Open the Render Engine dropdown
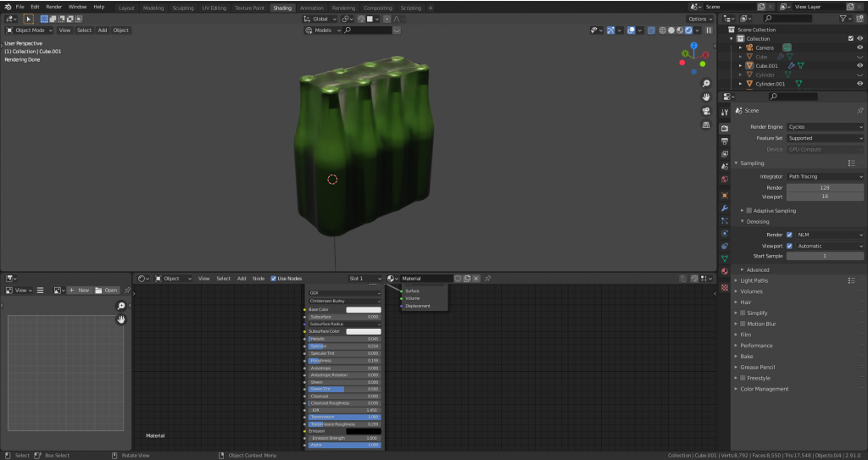 click(825, 127)
